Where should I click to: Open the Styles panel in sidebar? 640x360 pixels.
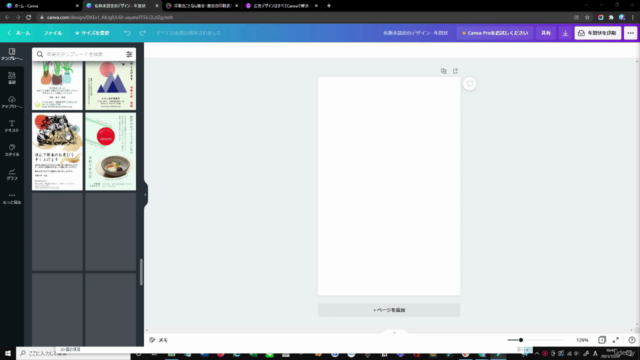click(x=12, y=150)
